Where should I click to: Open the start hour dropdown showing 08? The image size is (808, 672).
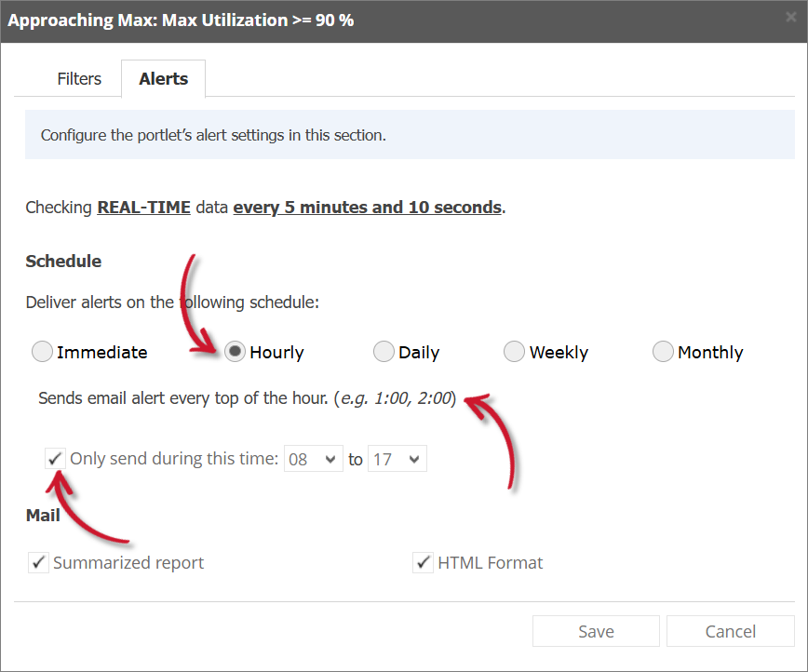pyautogui.click(x=313, y=458)
